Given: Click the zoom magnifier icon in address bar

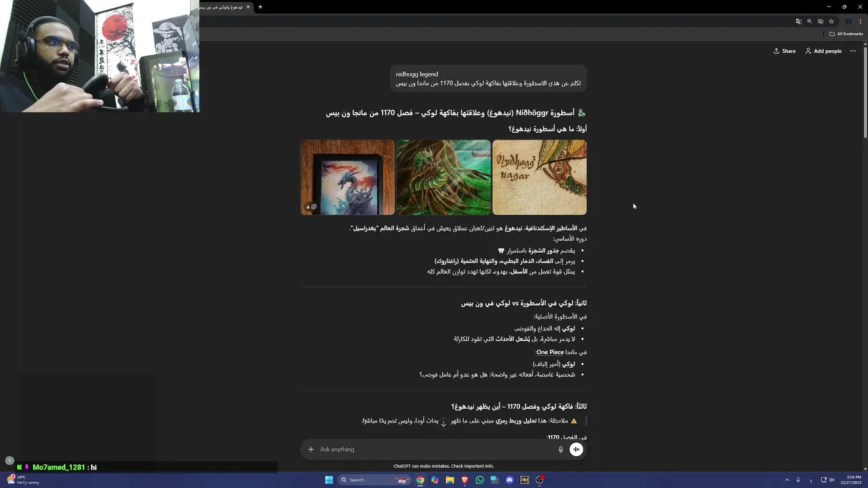Looking at the screenshot, I should pos(809,22).
